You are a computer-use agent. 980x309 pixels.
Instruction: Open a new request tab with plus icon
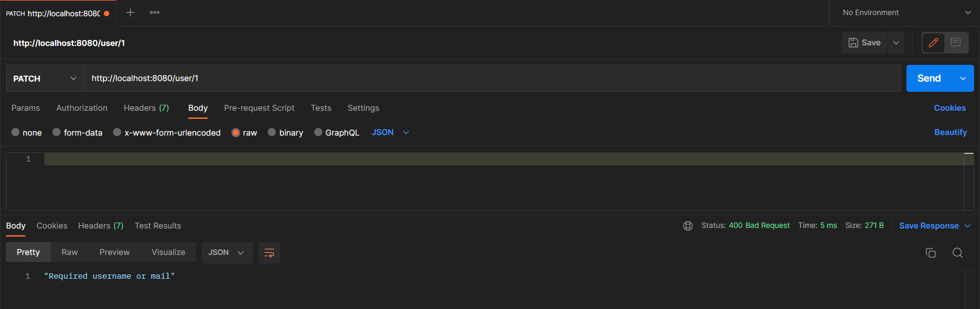tap(130, 12)
